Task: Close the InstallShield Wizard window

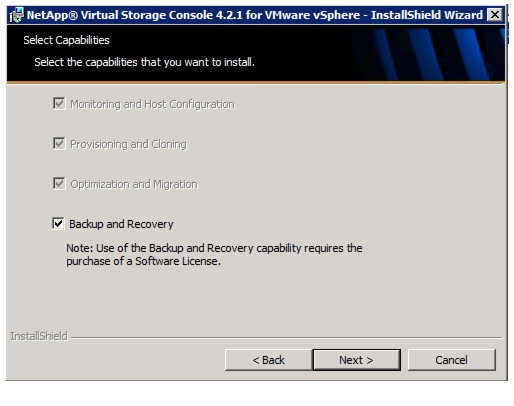Action: point(495,15)
